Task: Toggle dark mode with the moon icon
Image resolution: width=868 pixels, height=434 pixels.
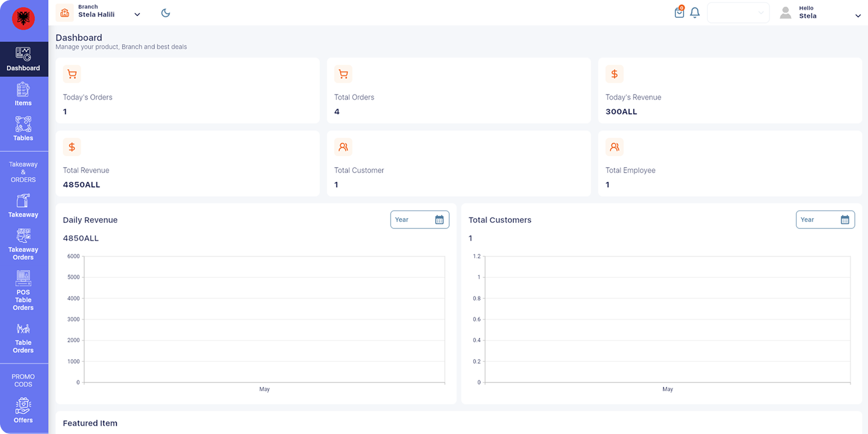Action: point(165,13)
